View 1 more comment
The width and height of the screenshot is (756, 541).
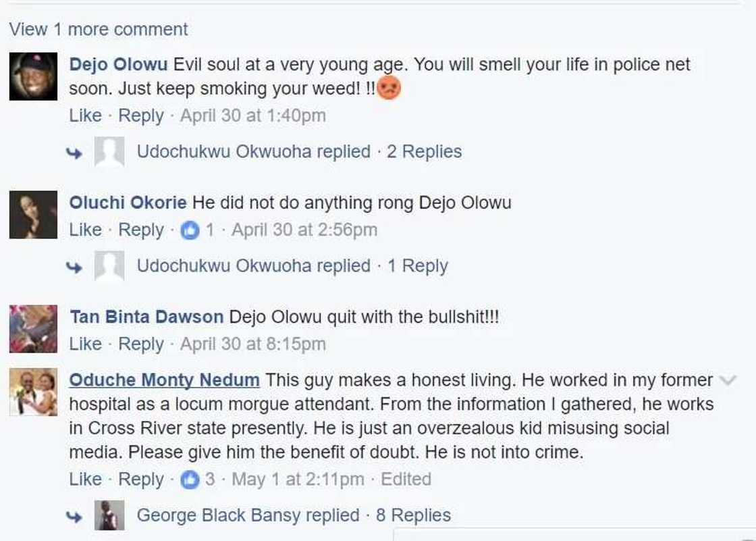(x=99, y=30)
